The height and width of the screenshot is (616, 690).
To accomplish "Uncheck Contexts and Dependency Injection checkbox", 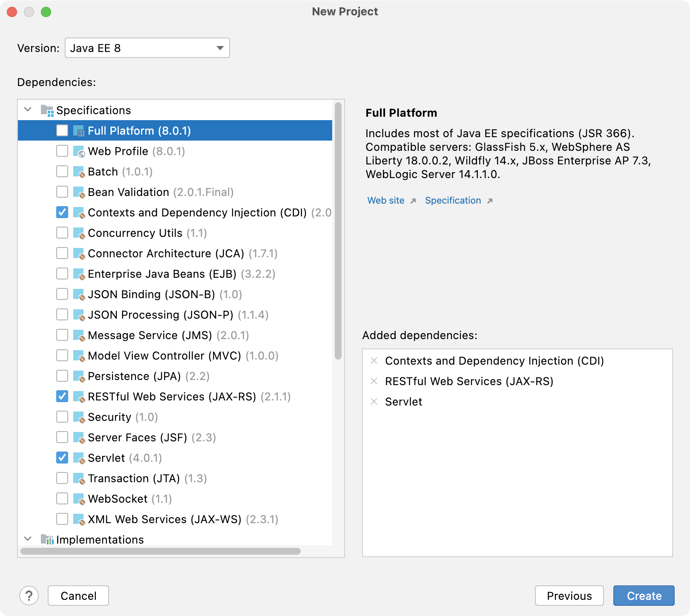I will (x=62, y=212).
